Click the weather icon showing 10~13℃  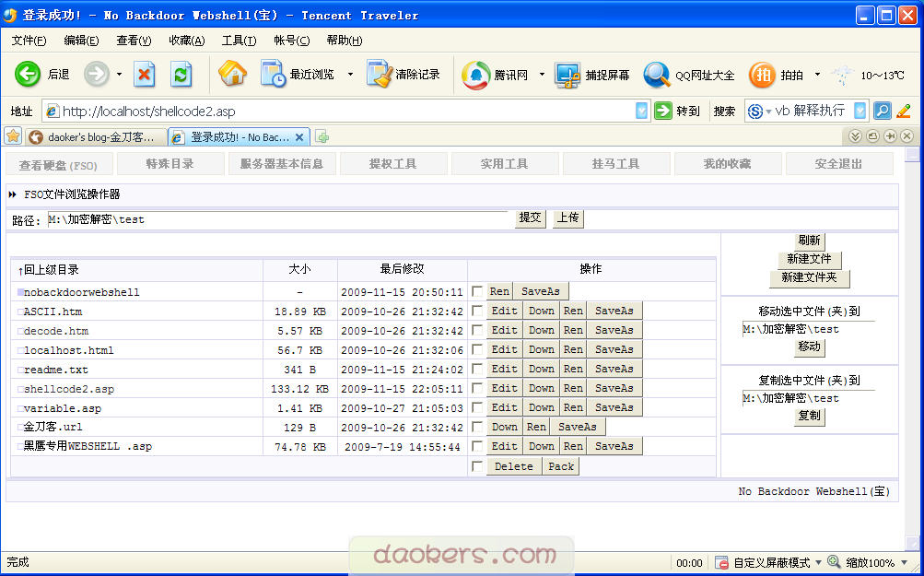click(842, 76)
